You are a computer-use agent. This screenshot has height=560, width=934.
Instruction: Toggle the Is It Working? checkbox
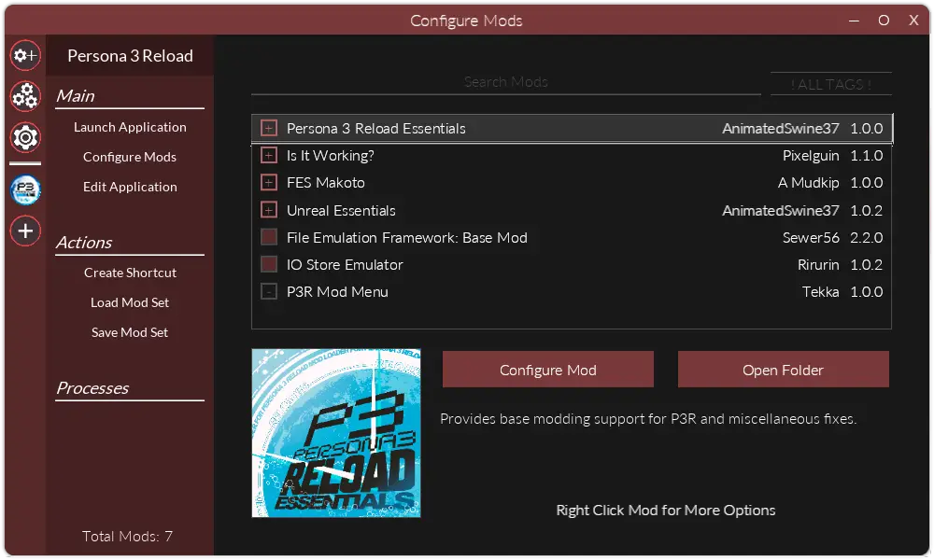point(269,155)
